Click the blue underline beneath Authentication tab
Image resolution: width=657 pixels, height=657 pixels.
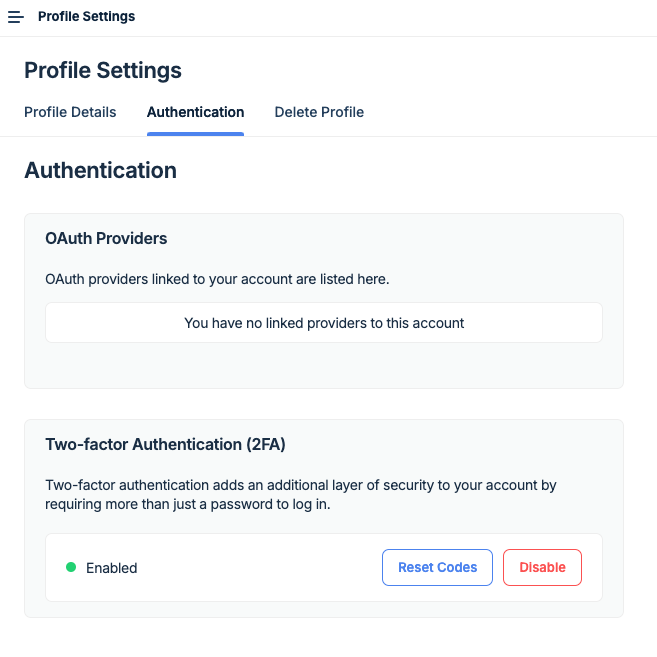click(195, 134)
